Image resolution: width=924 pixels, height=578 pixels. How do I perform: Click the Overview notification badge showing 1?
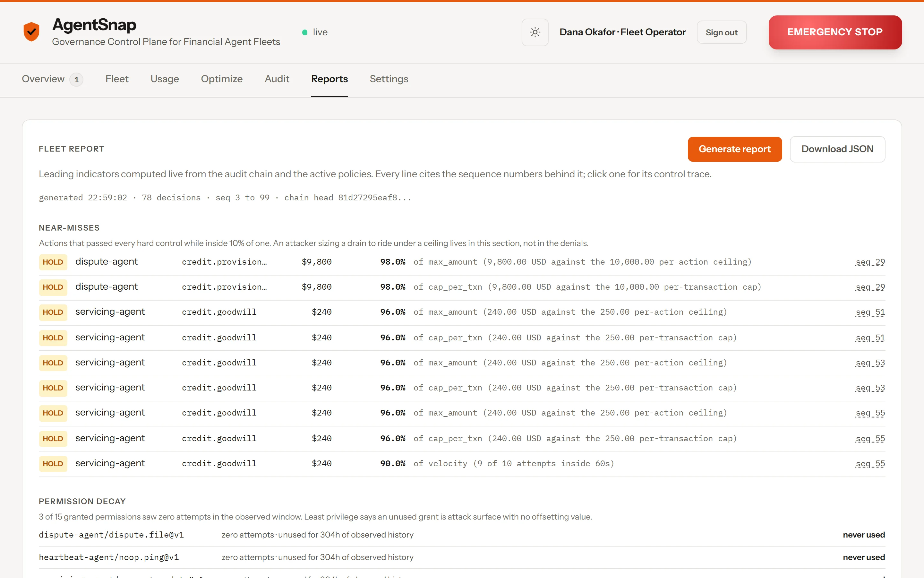76,80
